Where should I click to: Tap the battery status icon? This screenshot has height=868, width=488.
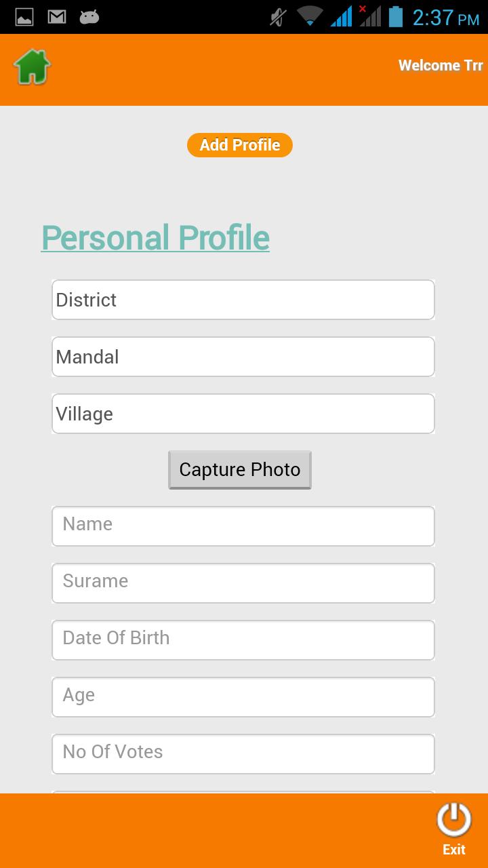[396, 16]
